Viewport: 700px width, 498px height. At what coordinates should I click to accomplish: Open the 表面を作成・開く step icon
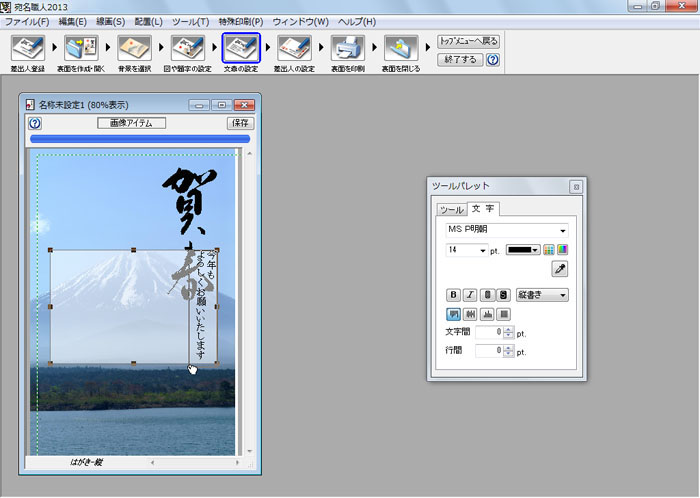[80, 46]
